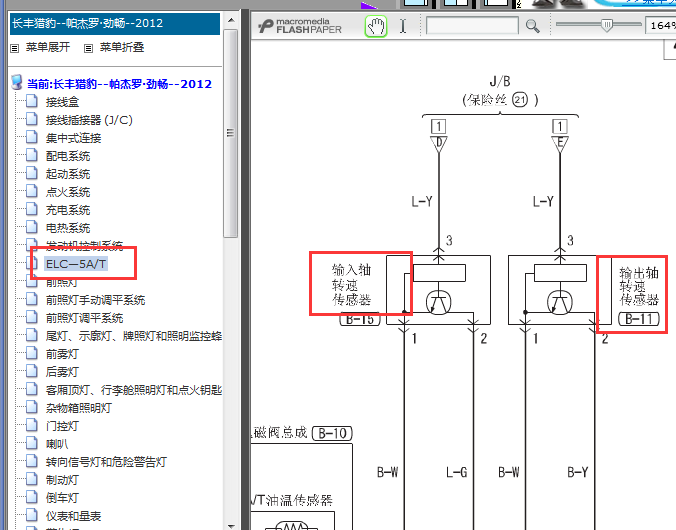The width and height of the screenshot is (676, 530).
Task: Click the icon beside 菜单展开
Action: 15,48
